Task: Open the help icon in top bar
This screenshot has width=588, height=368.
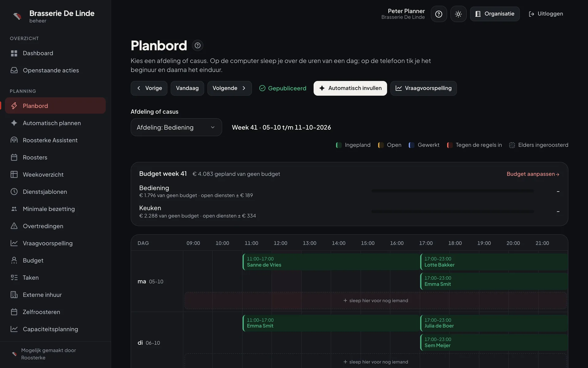Action: click(x=439, y=14)
